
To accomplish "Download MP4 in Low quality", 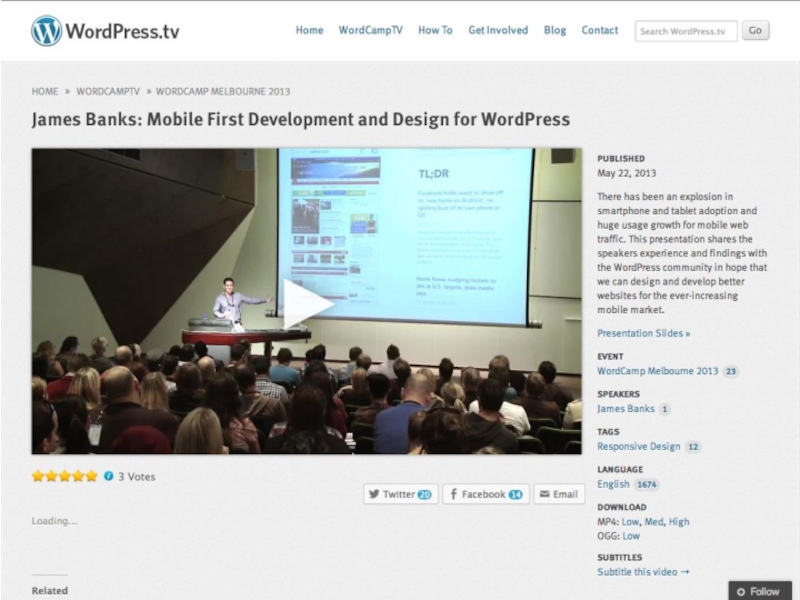I will point(630,521).
